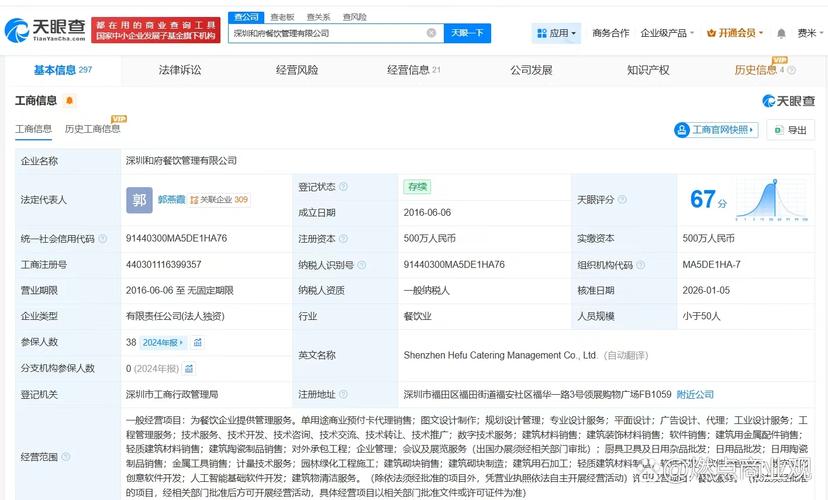Open 附近公司 link

pos(695,394)
